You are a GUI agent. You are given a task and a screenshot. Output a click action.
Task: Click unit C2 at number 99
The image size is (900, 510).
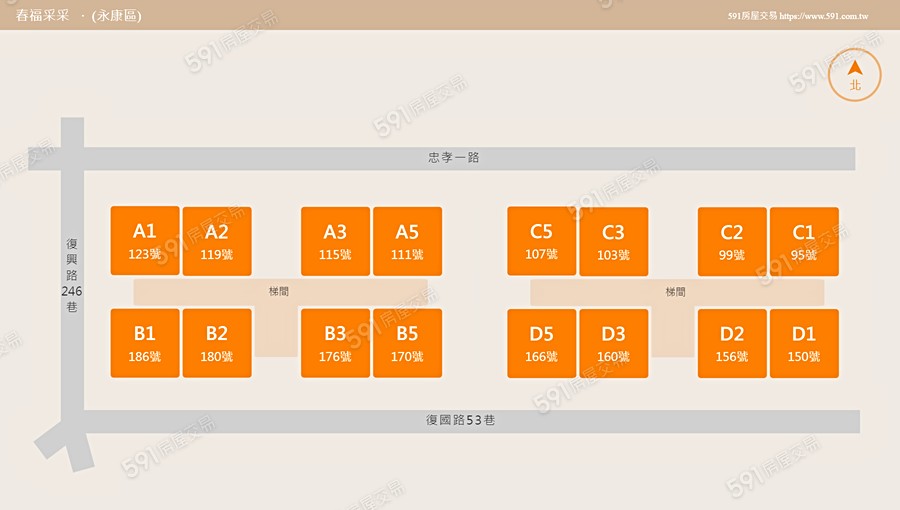(732, 241)
